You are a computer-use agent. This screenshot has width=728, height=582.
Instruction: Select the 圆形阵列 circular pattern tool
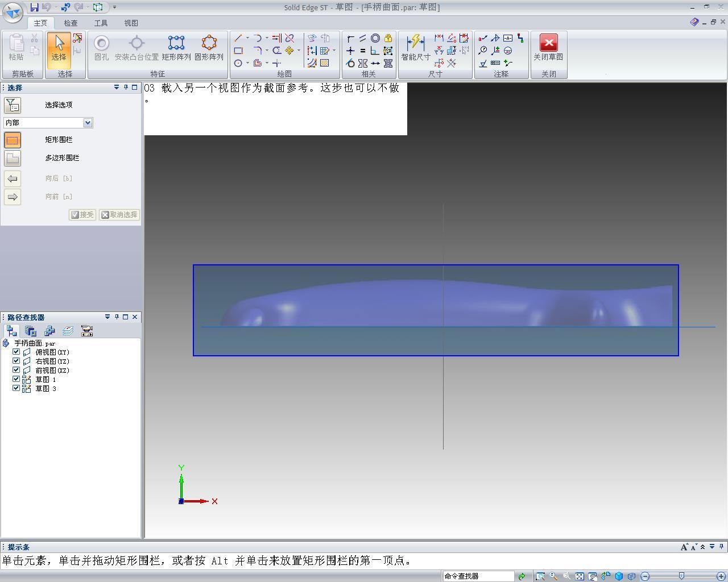point(209,48)
